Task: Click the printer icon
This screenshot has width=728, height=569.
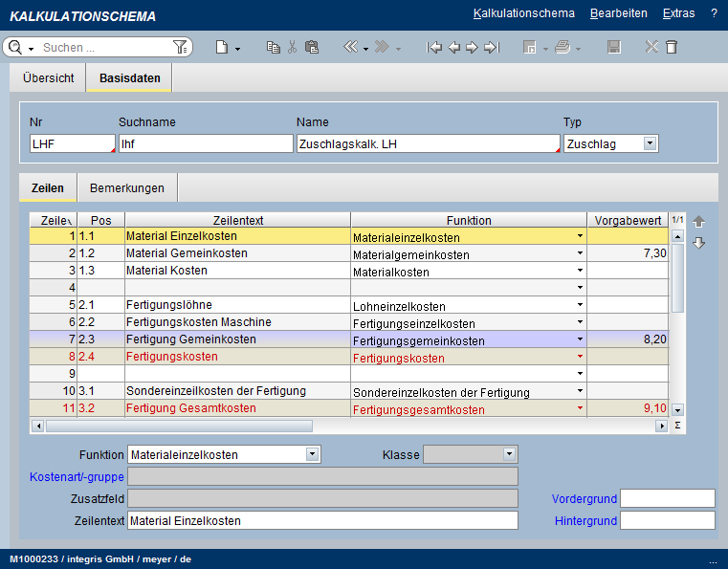Action: click(x=563, y=47)
